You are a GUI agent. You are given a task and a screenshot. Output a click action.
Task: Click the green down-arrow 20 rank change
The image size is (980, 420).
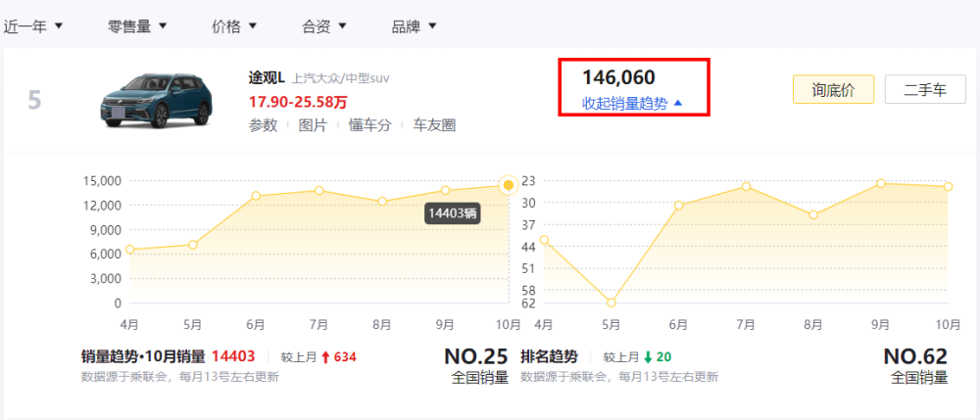[x=658, y=357]
